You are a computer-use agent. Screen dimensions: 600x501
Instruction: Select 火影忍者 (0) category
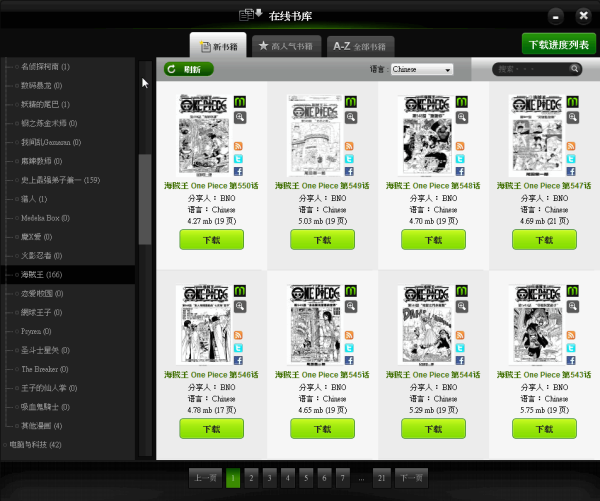tap(41, 256)
